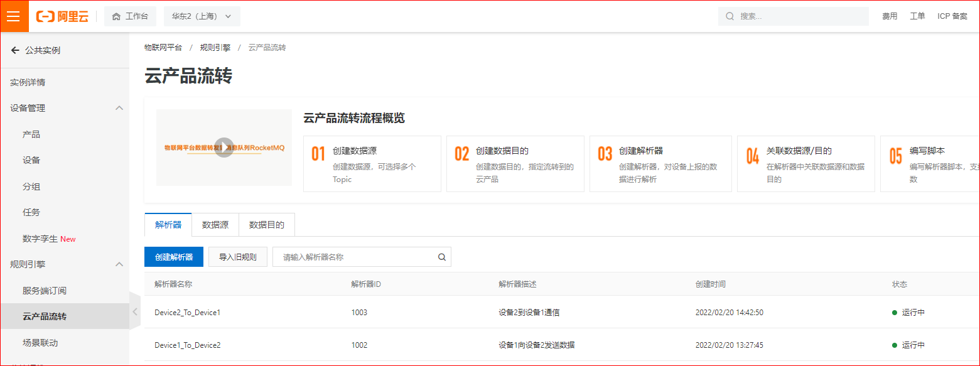Click the 05 编写脚本 step card

(x=930, y=164)
